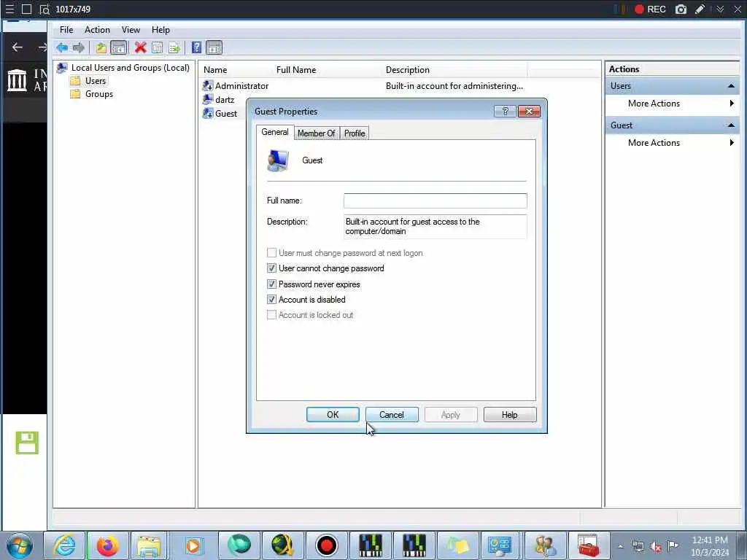Select the Users folder in the tree
Screen dimensions: 747x560
click(96, 81)
